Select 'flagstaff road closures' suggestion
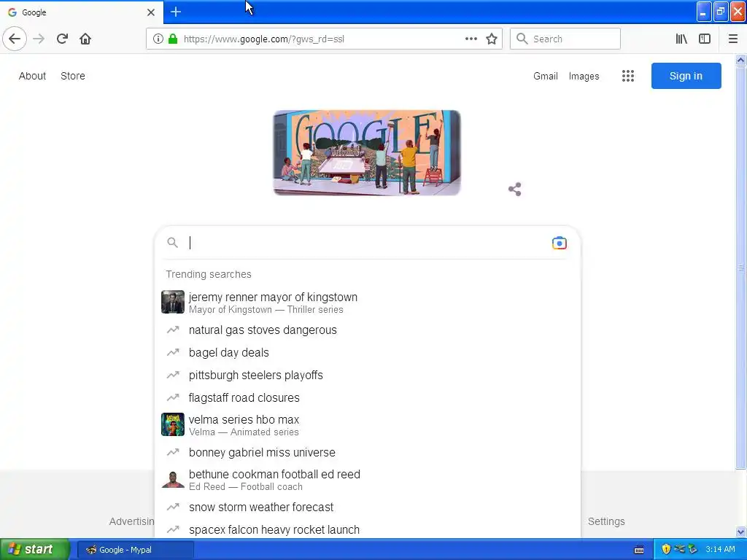 point(367,397)
